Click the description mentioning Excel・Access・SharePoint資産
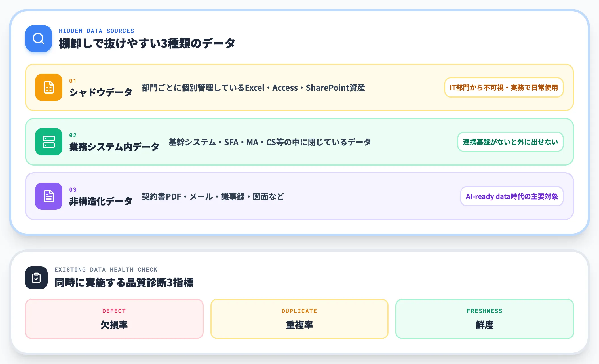This screenshot has width=599, height=364. tap(253, 88)
